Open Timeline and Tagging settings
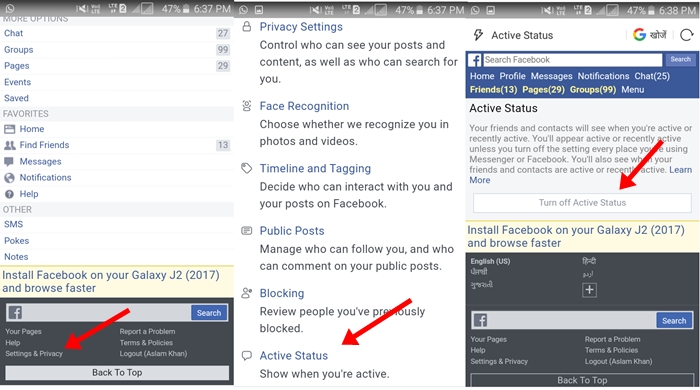 [315, 168]
